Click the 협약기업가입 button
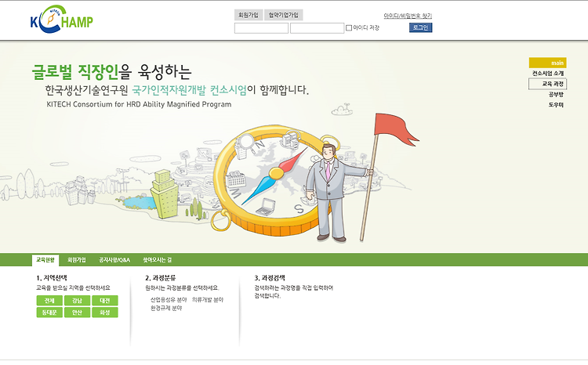Screen dimensions: 588x365 [284, 15]
